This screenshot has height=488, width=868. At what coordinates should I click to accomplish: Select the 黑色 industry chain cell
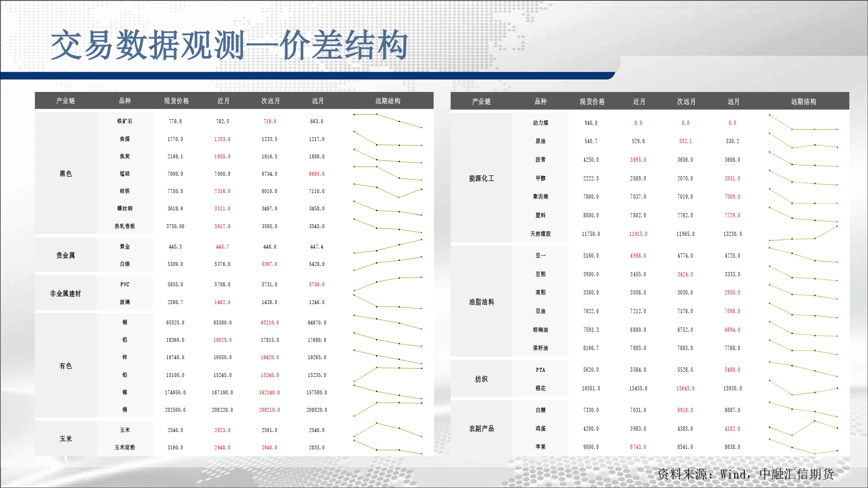point(66,174)
